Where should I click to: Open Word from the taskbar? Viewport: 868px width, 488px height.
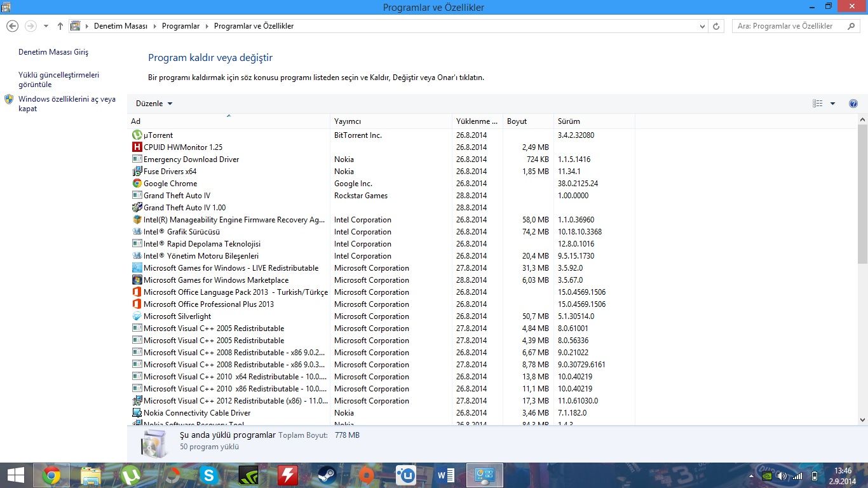pyautogui.click(x=445, y=475)
